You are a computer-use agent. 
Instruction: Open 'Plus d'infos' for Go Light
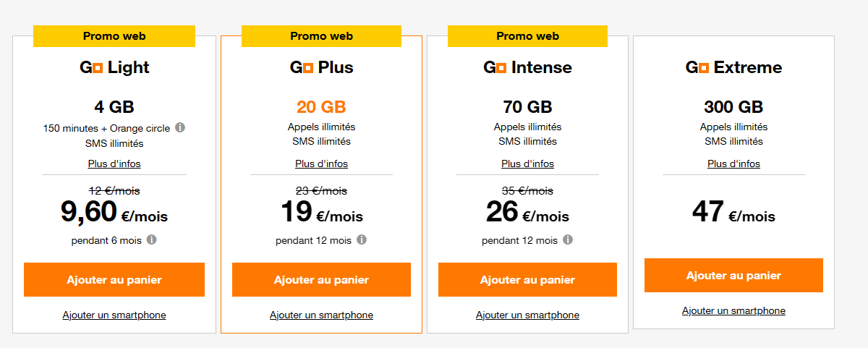point(114,164)
